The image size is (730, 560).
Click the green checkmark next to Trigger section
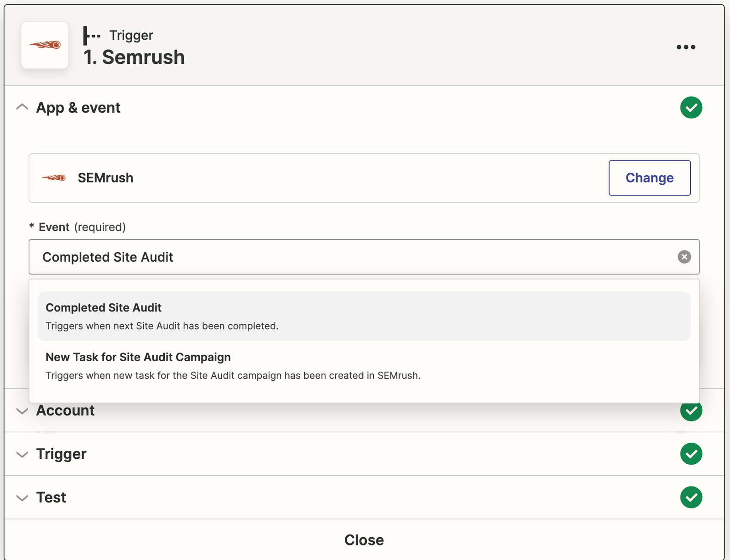pyautogui.click(x=691, y=454)
